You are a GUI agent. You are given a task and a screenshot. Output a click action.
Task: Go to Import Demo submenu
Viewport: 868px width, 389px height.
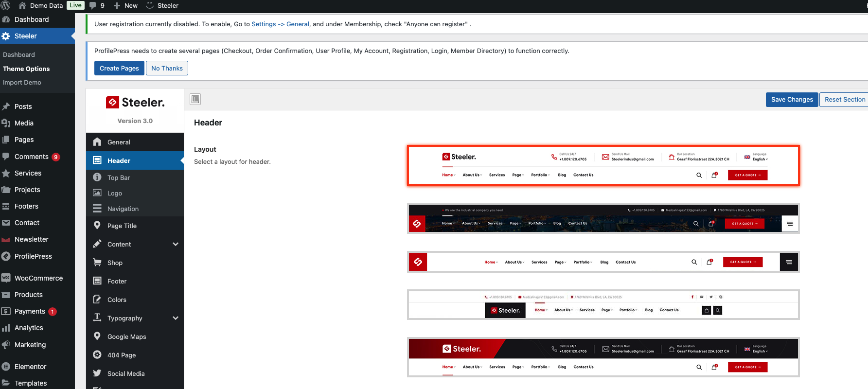click(x=22, y=82)
